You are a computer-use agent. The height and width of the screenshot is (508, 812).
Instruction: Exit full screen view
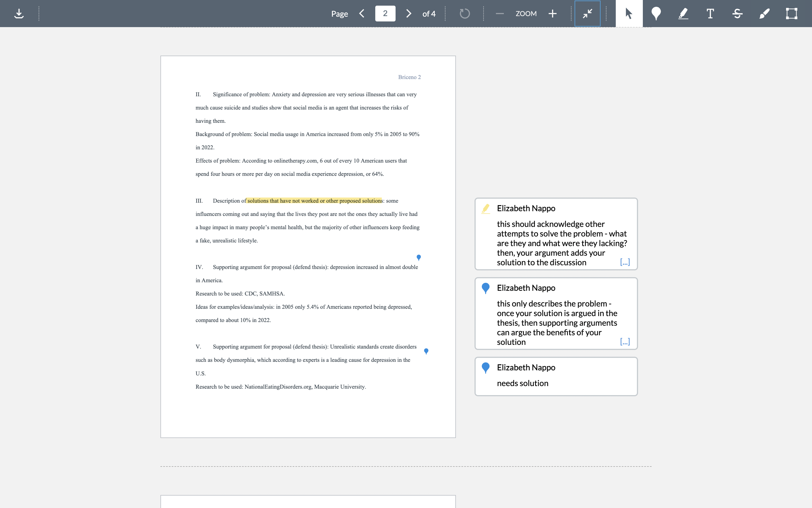pyautogui.click(x=587, y=14)
